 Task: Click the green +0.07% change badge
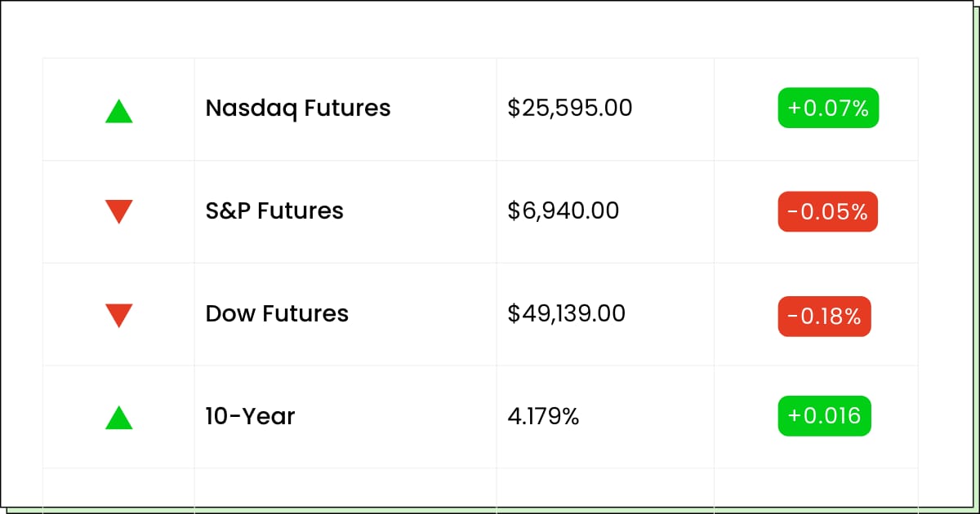tap(828, 108)
